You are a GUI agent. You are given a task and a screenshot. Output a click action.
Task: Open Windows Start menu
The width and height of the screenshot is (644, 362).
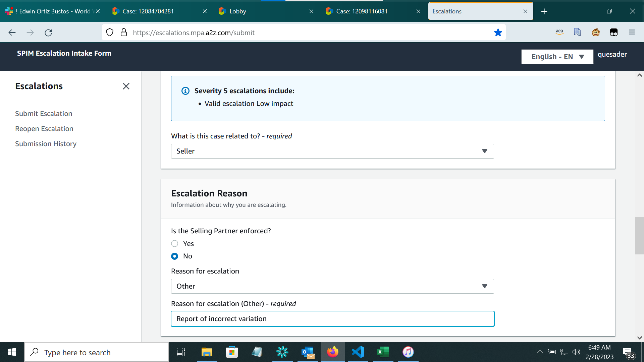(x=12, y=352)
